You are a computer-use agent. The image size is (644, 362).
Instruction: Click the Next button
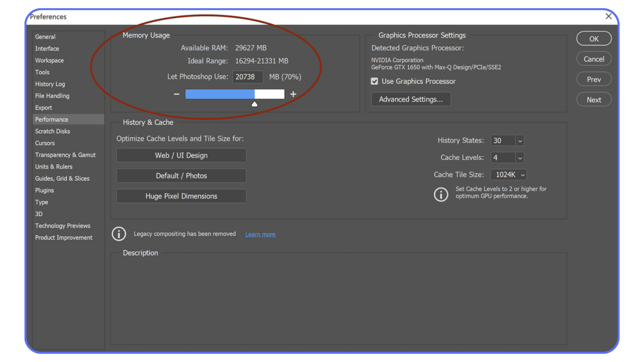pyautogui.click(x=594, y=99)
